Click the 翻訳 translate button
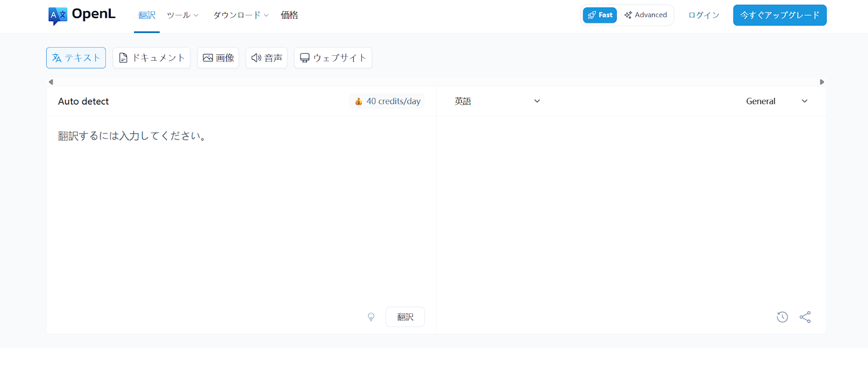The width and height of the screenshot is (868, 380). tap(405, 317)
